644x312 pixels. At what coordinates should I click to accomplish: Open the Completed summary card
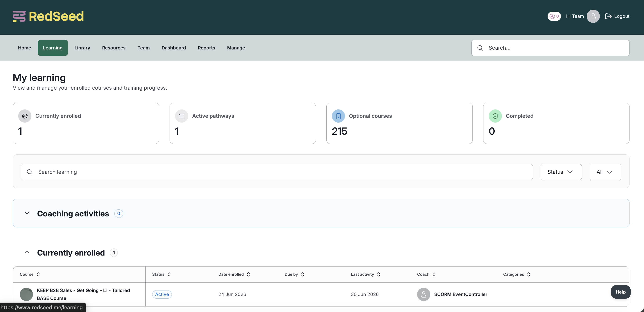[556, 123]
